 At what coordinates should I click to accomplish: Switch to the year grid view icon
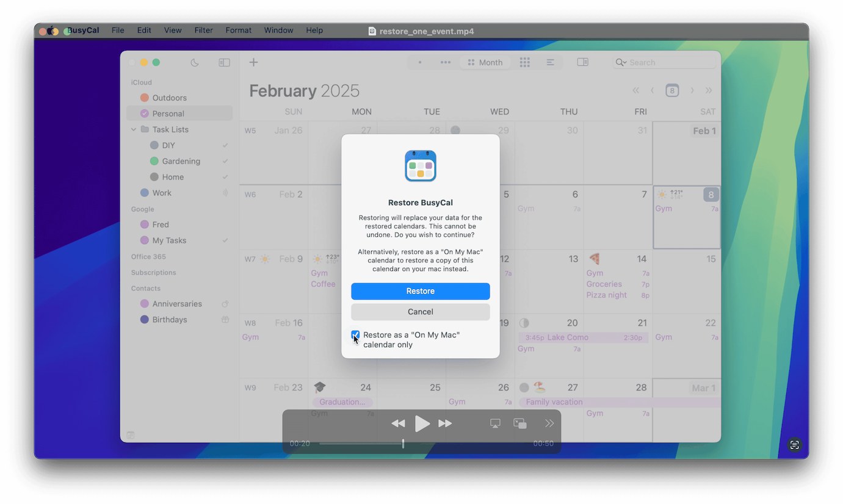click(x=524, y=62)
